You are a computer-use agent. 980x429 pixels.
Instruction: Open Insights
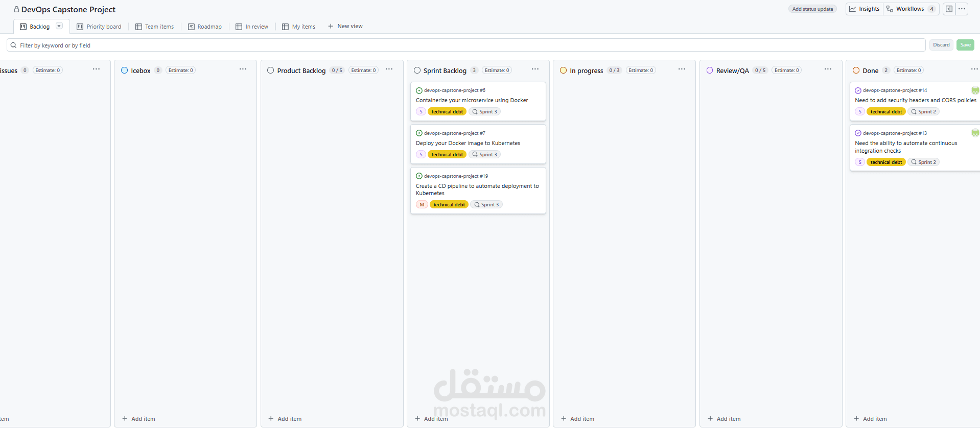tap(865, 9)
